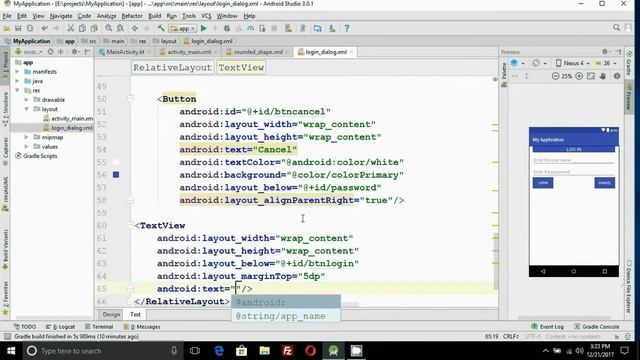Image resolution: width=640 pixels, height=360 pixels.
Task: Open the SDK Manager icon
Action: coord(332,29)
